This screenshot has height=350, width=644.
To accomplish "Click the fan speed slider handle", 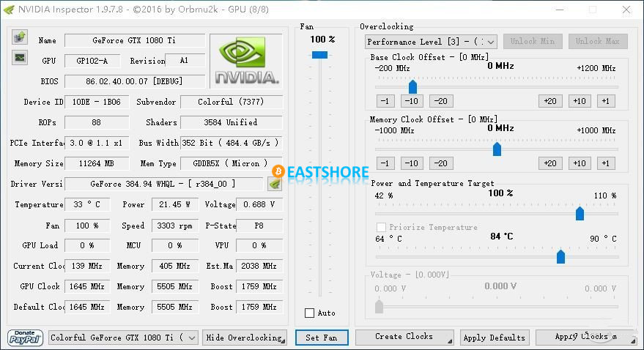I will tap(319, 55).
